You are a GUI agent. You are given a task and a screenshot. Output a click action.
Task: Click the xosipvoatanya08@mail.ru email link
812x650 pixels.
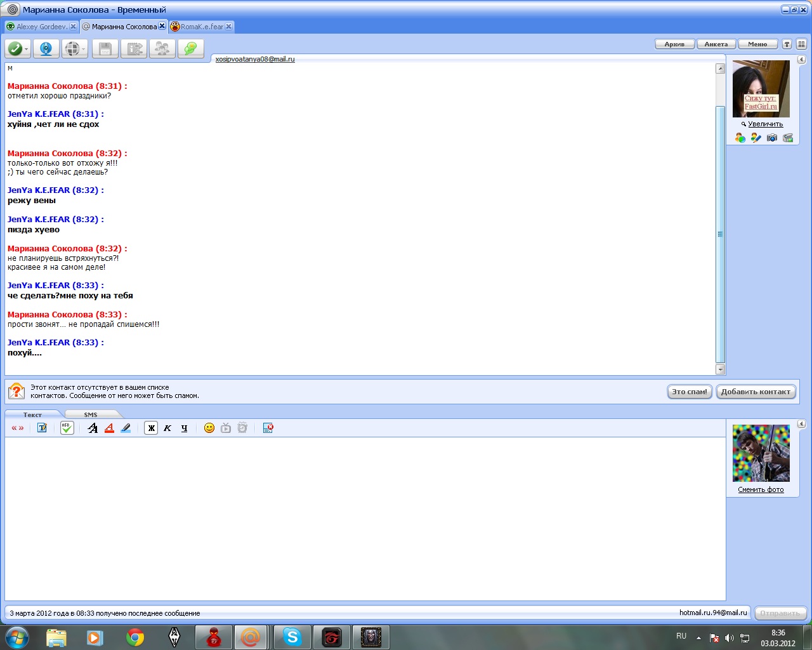255,59
